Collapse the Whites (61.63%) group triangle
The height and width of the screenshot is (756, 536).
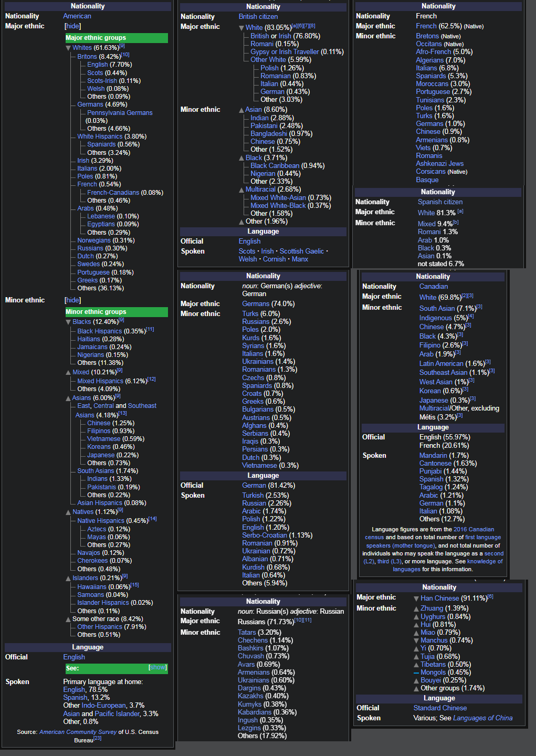[x=68, y=48]
